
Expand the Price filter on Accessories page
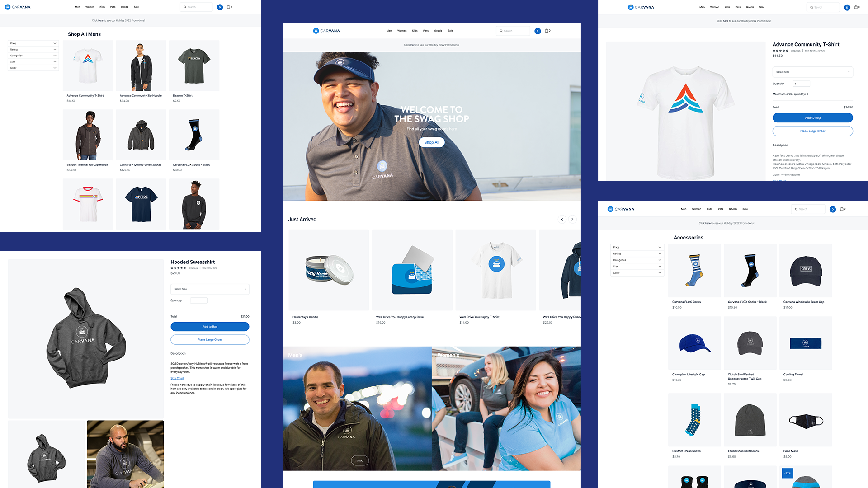[x=637, y=247]
